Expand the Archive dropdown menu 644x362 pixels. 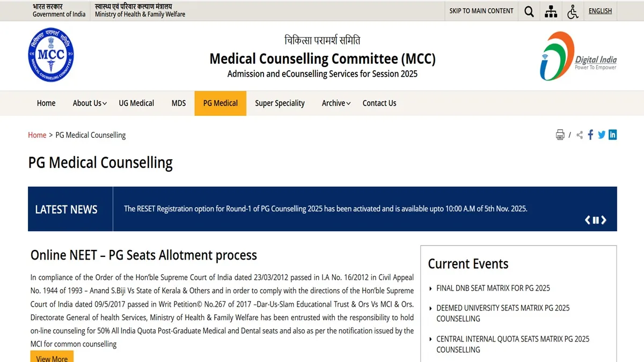tap(336, 103)
